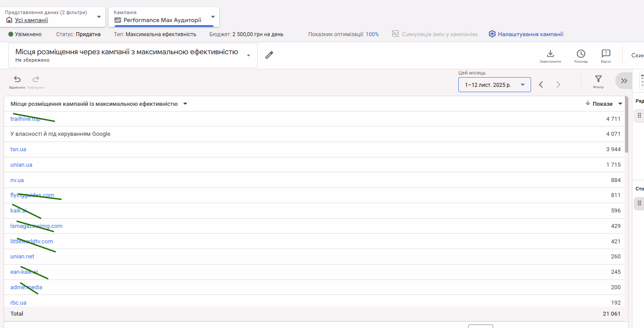Go to previous date period arrow
The image size is (644, 328).
pos(541,85)
